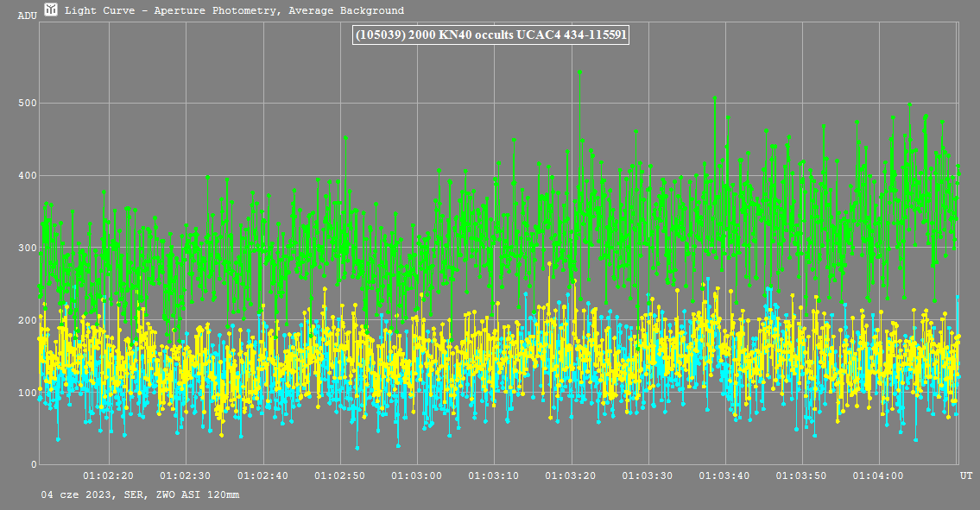Click the ADU axis label
This screenshot has width=980, height=510.
coord(28,16)
